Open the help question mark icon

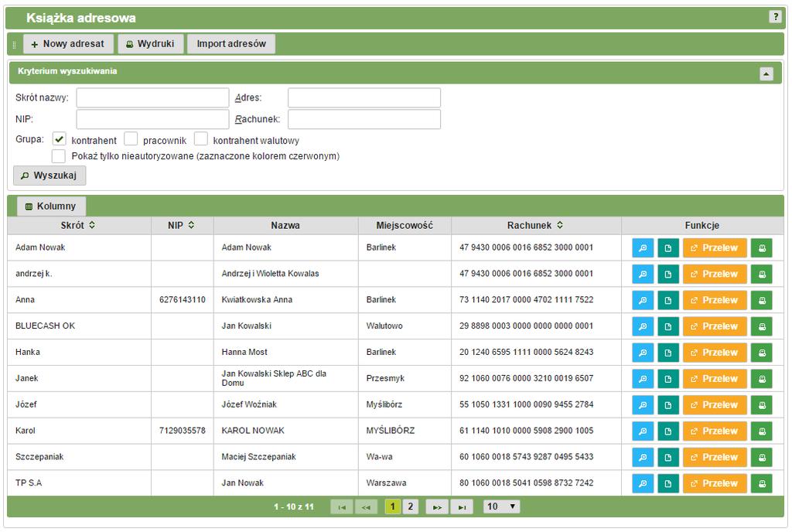pyautogui.click(x=775, y=17)
